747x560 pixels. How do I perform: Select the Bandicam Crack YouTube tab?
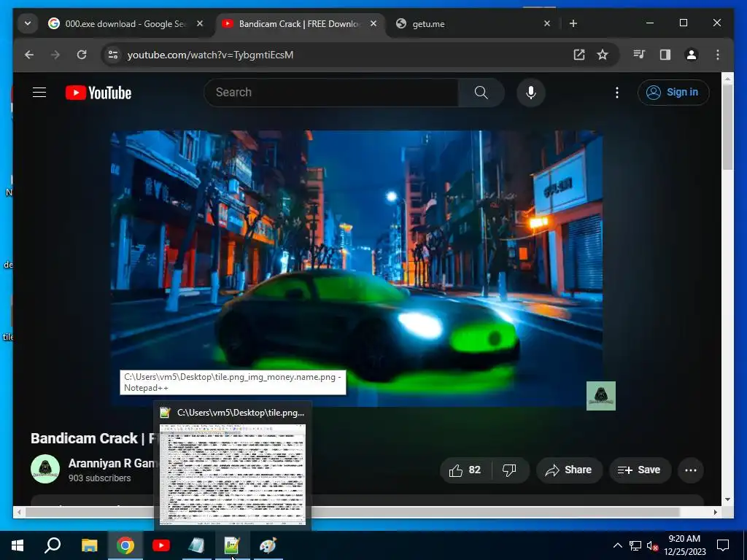coord(299,24)
